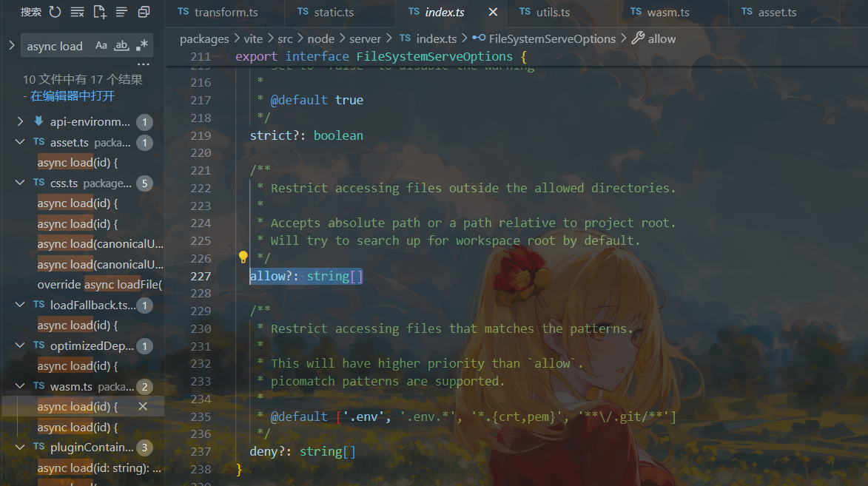The image size is (868, 486).
Task: Refresh the search results
Action: click(55, 12)
